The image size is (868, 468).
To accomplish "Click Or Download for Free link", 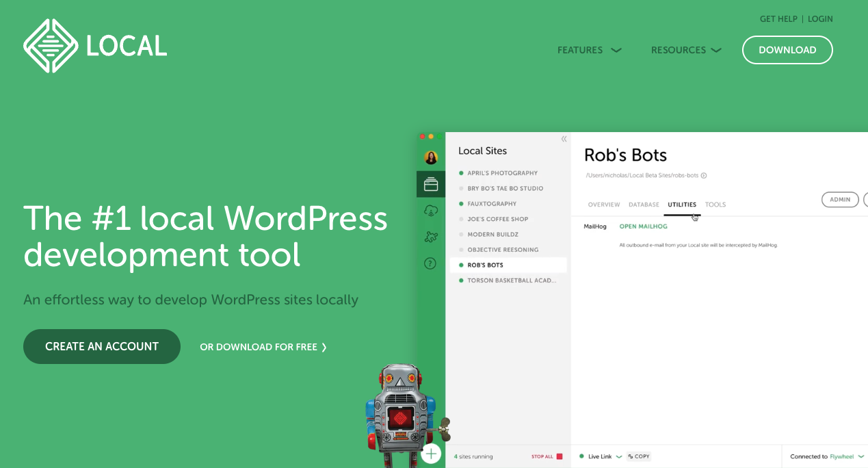I will pos(263,347).
